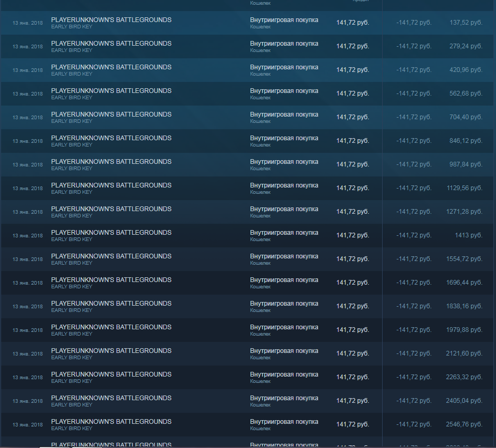Select 'Внутриигровая покупка' in the 1129,56 руб. balance row
496x448 pixels.
(x=284, y=185)
